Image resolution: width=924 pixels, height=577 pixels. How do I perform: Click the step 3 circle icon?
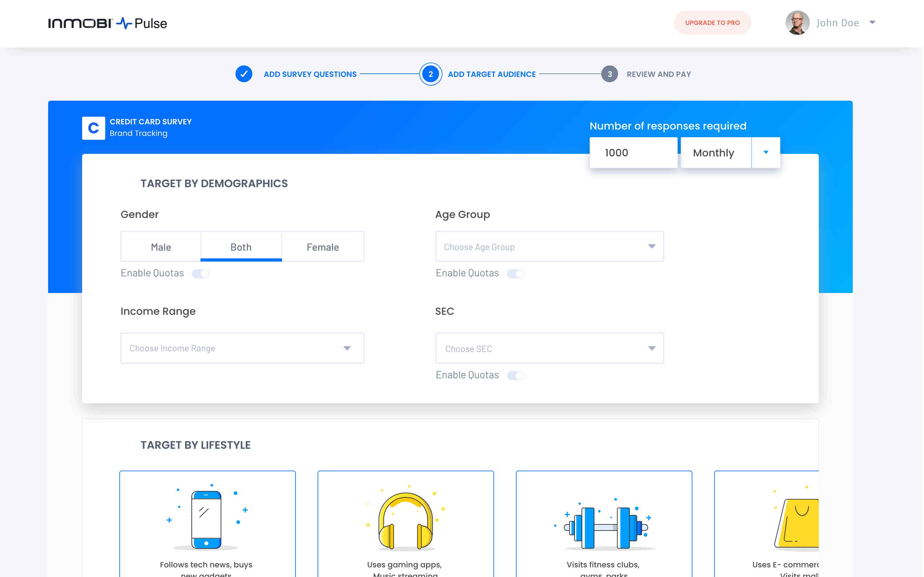point(609,74)
